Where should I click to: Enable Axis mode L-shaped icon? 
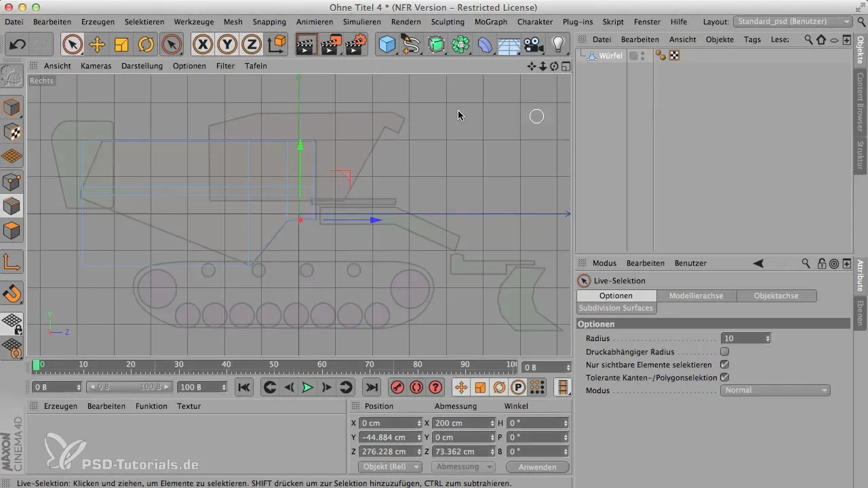12,262
